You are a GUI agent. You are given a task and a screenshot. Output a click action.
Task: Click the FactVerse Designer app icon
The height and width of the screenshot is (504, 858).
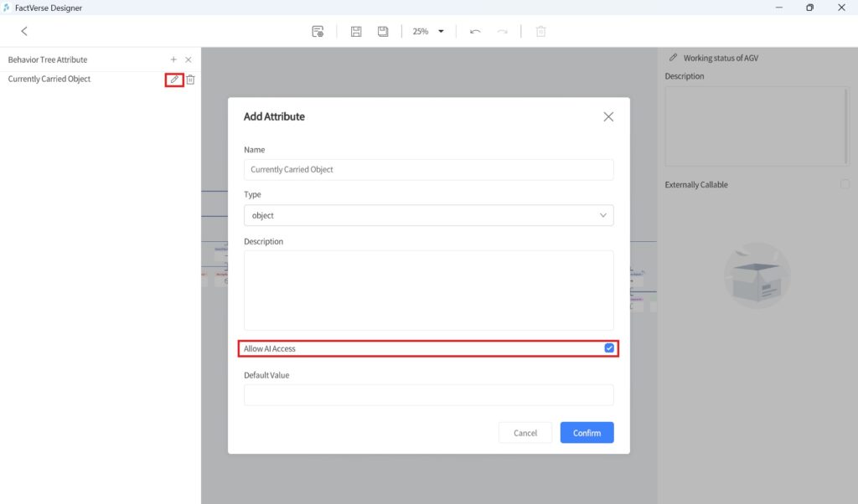7,8
